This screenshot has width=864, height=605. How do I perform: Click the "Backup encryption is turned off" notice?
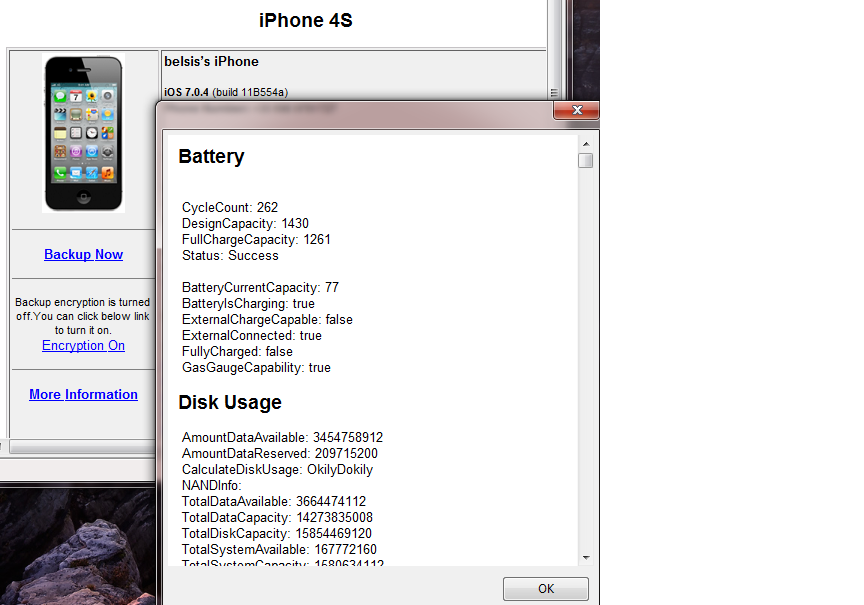[83, 316]
